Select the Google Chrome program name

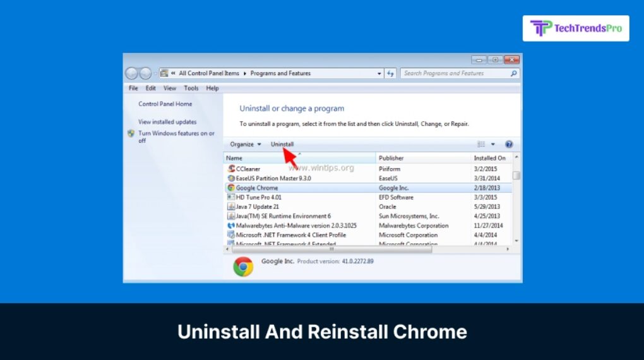pos(257,188)
